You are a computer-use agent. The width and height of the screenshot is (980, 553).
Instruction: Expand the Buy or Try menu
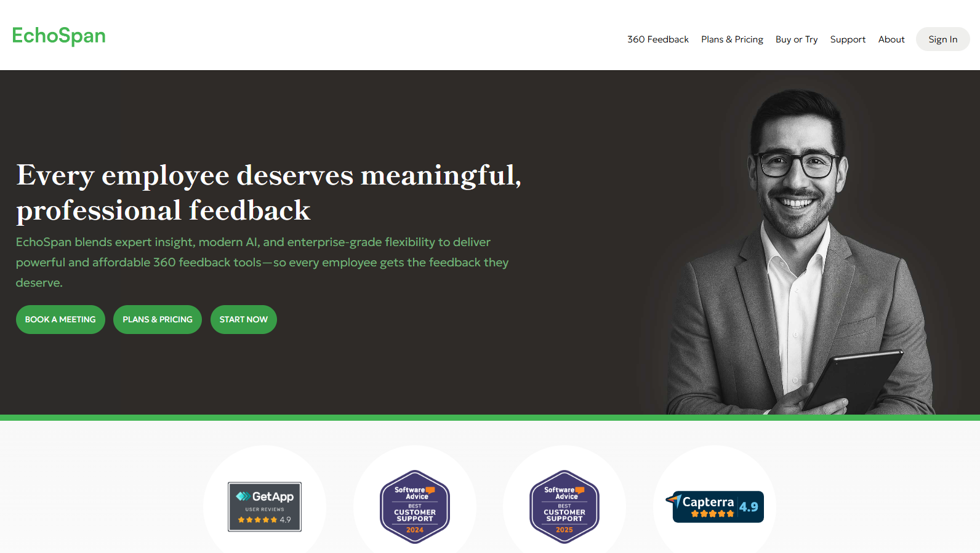coord(797,39)
